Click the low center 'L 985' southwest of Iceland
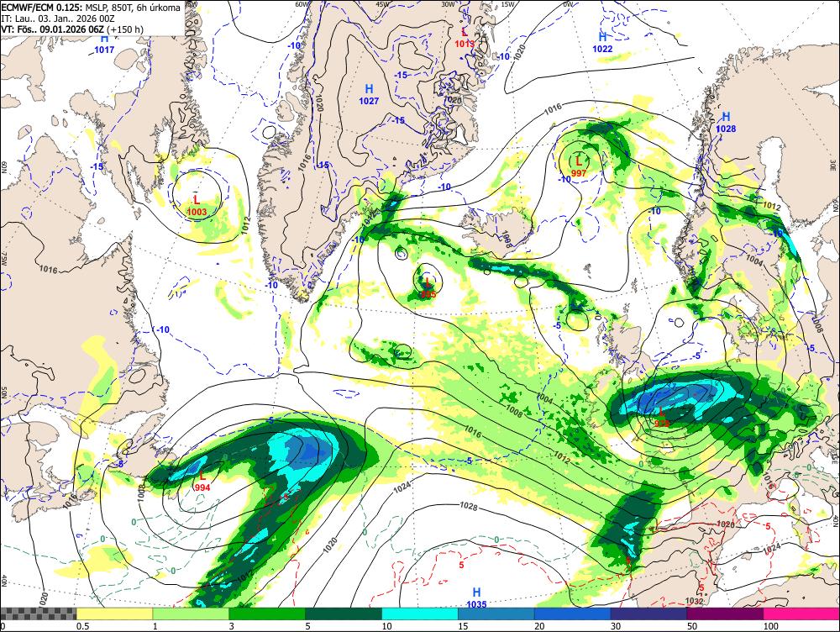The image size is (840, 632). (428, 288)
